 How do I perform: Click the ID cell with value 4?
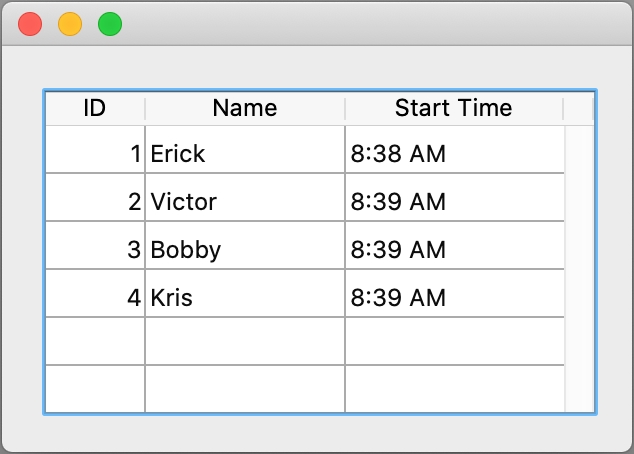click(x=96, y=298)
